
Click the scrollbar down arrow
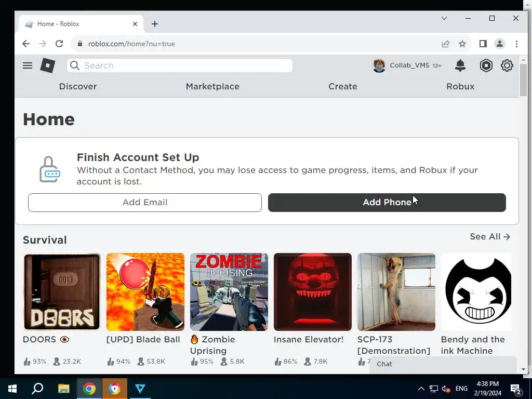(x=523, y=369)
